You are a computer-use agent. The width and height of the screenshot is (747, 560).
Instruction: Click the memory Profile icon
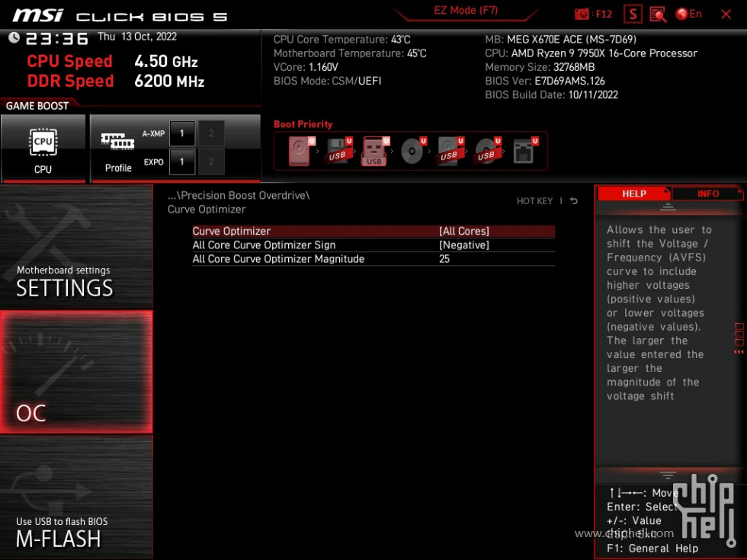point(117,142)
